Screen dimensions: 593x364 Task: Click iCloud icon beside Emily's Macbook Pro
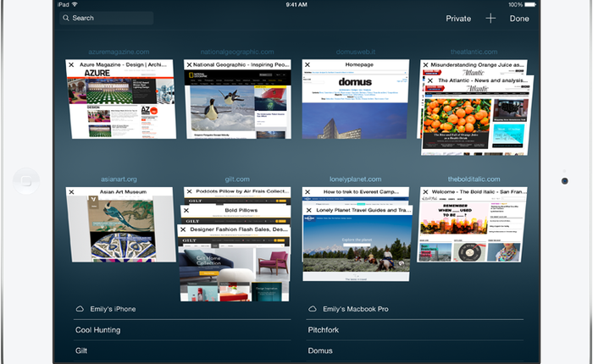pyautogui.click(x=313, y=309)
